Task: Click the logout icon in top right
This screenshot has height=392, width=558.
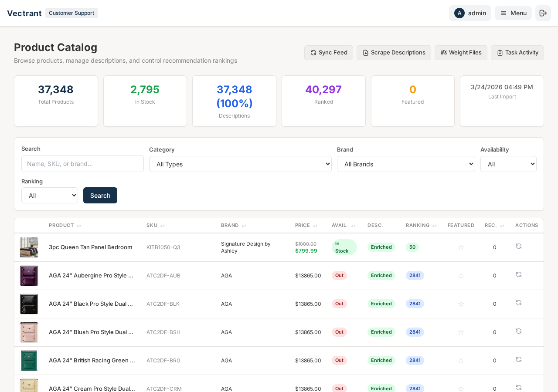Action: (543, 13)
